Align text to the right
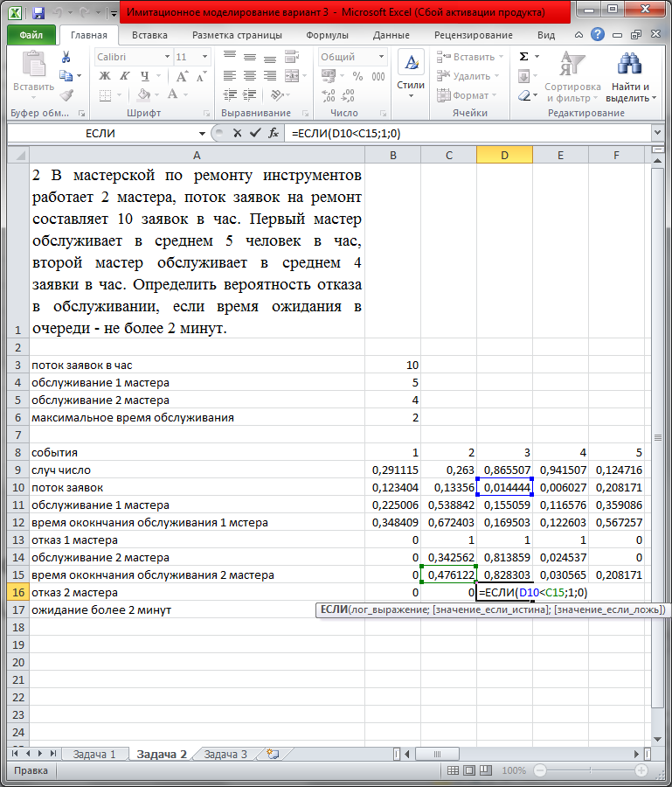Screen dimensions: 672x787 270,76
